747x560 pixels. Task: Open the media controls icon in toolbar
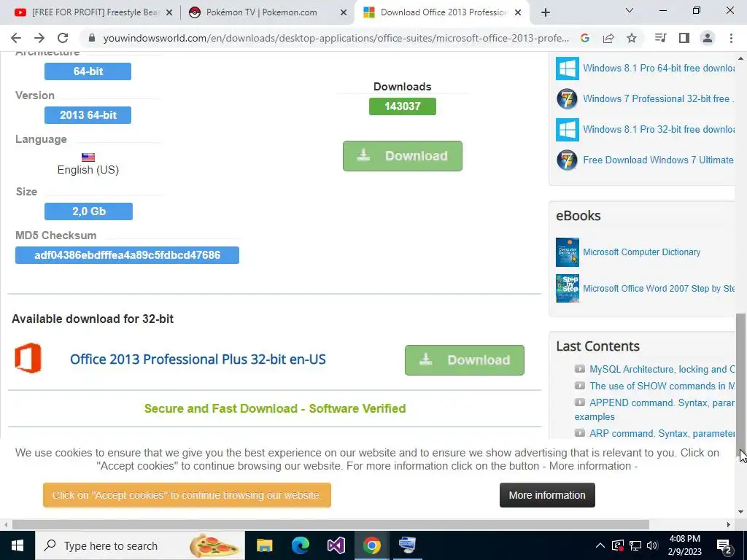pyautogui.click(x=660, y=38)
